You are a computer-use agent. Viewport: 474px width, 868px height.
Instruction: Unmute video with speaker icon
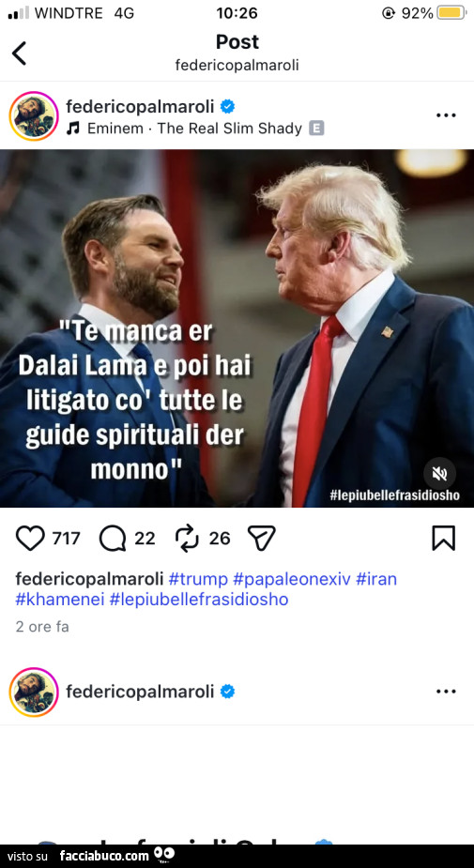439,473
